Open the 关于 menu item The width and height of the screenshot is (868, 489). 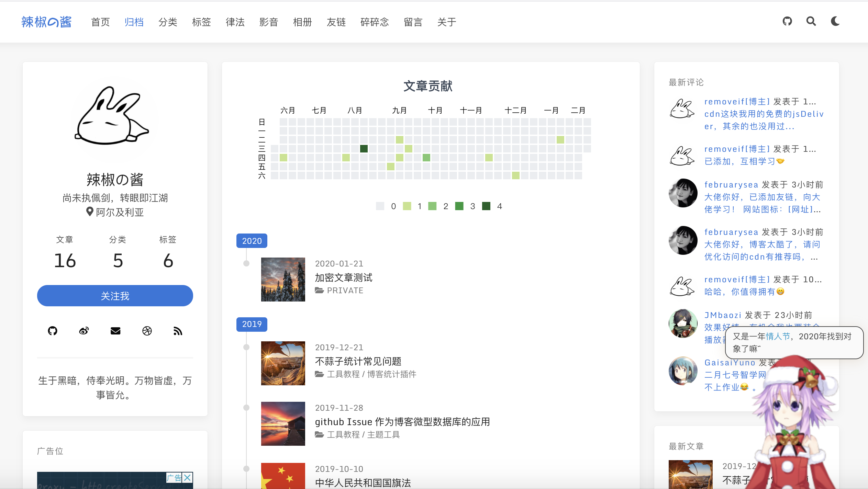tap(447, 22)
